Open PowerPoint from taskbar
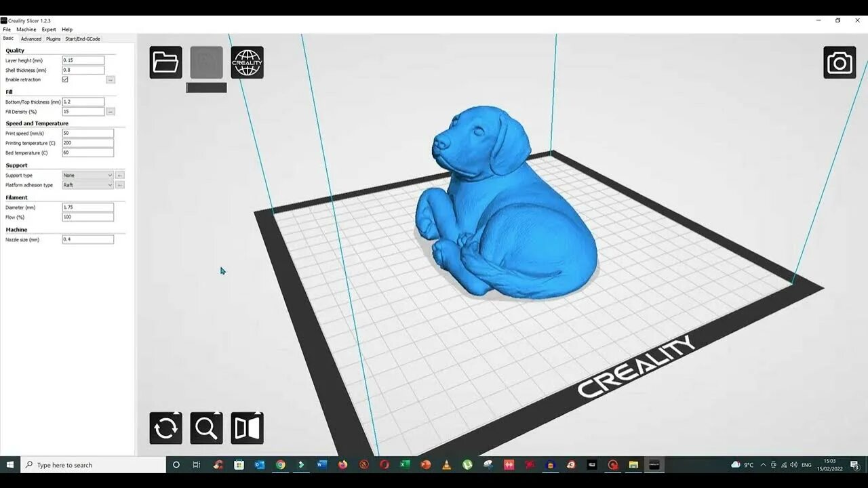 (426, 465)
